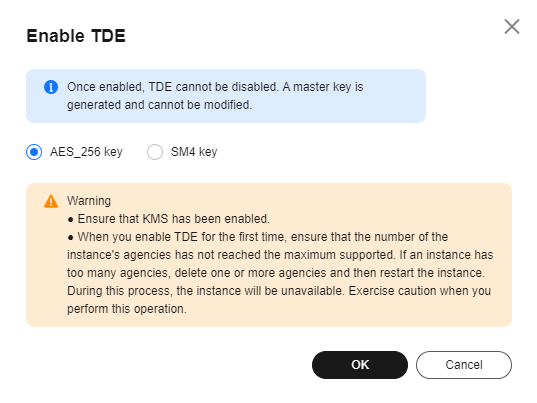Choose the SM4 key text label

coord(194,152)
